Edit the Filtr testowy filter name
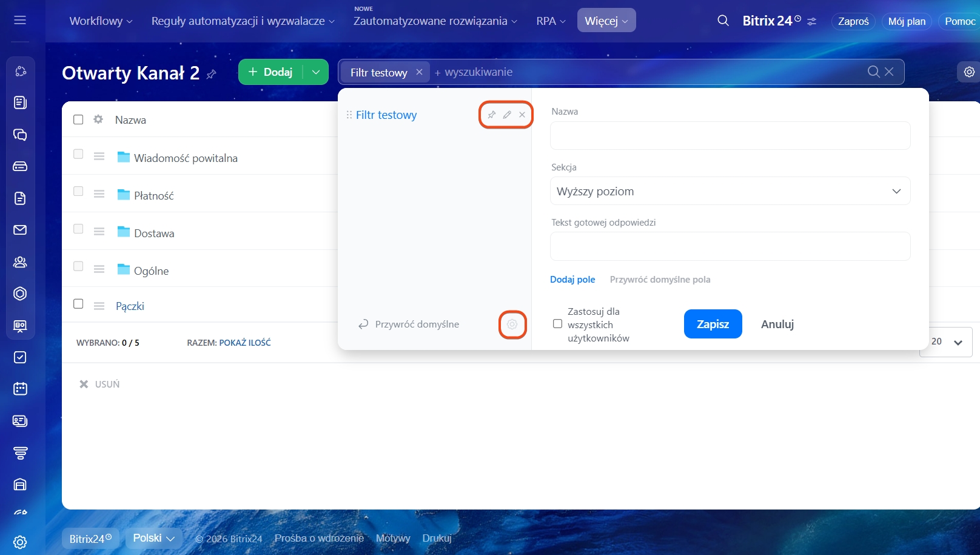 [507, 115]
